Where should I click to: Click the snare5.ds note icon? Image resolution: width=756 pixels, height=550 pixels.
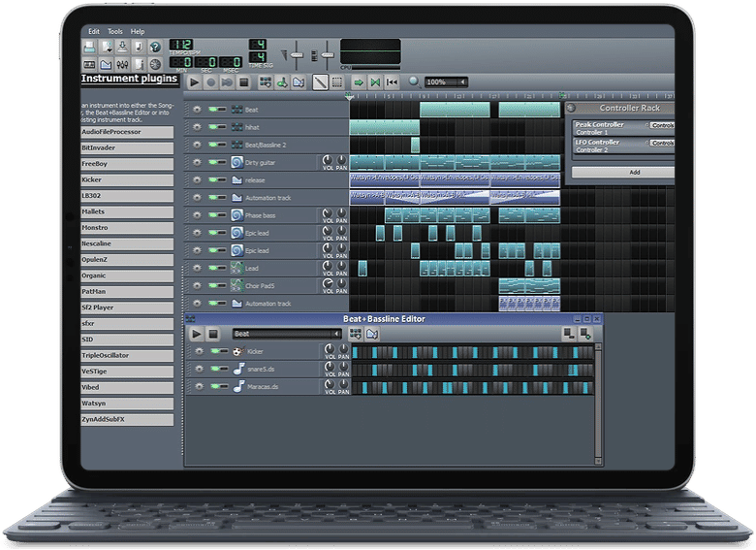click(238, 369)
